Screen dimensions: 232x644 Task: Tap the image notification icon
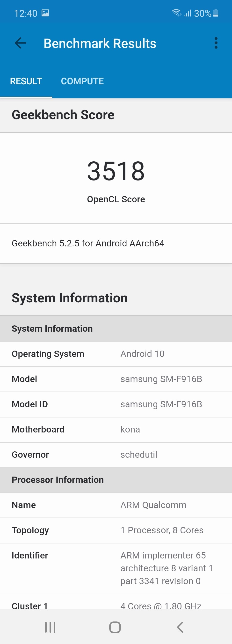coord(45,13)
